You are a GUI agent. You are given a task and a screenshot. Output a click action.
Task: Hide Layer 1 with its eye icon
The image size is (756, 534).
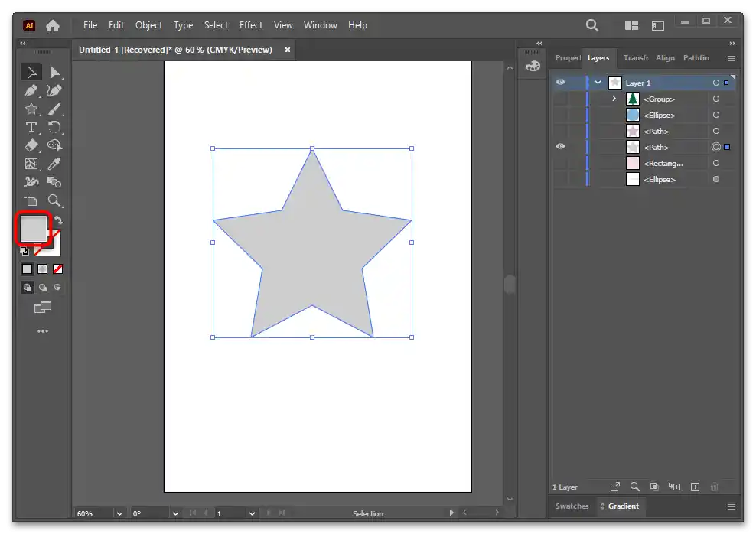(x=561, y=83)
